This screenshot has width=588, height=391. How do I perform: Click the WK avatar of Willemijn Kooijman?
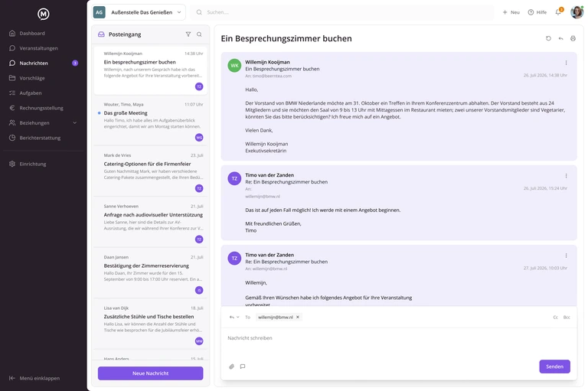234,66
